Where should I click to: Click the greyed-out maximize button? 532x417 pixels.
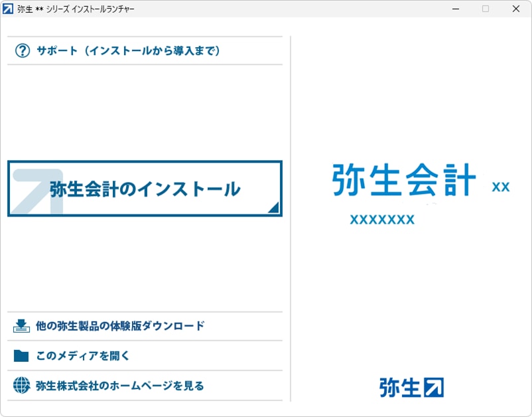pyautogui.click(x=486, y=9)
